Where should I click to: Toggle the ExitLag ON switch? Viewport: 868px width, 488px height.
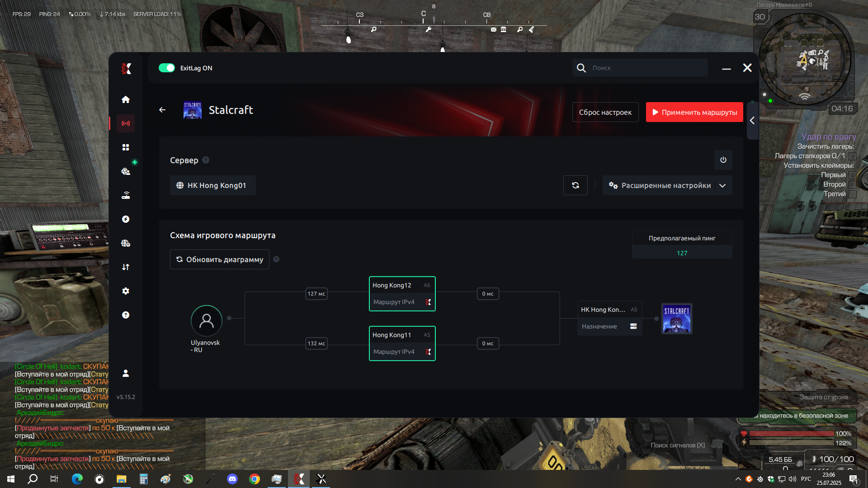[166, 68]
